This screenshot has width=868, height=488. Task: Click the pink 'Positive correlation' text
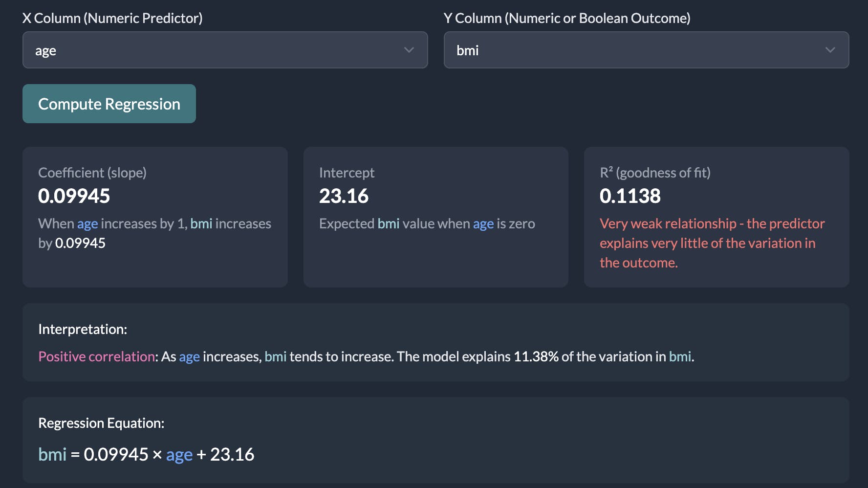[97, 356]
